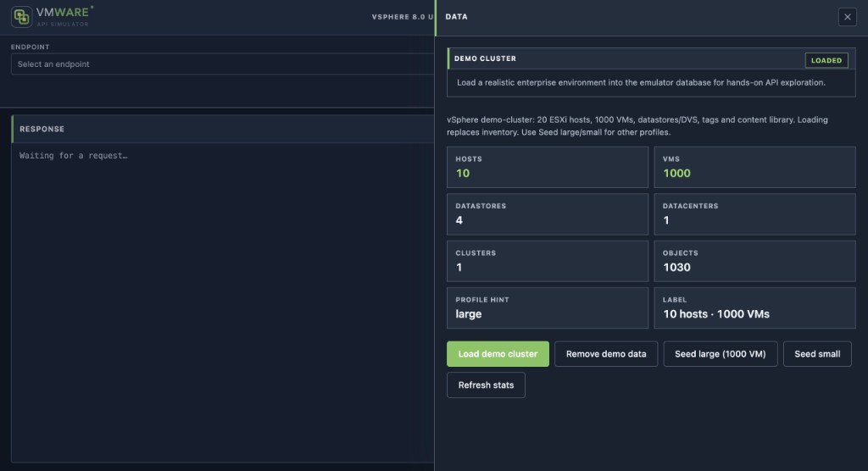The width and height of the screenshot is (868, 471).
Task: Click the VSPHERE 8.0 version label
Action: [x=403, y=17]
